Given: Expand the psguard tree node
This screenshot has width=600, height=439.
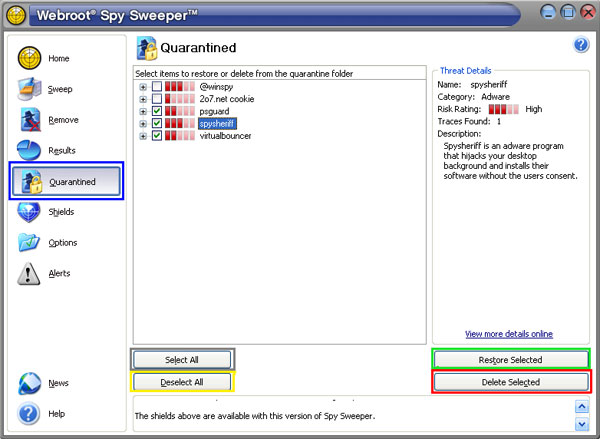Looking at the screenshot, I should 143,111.
